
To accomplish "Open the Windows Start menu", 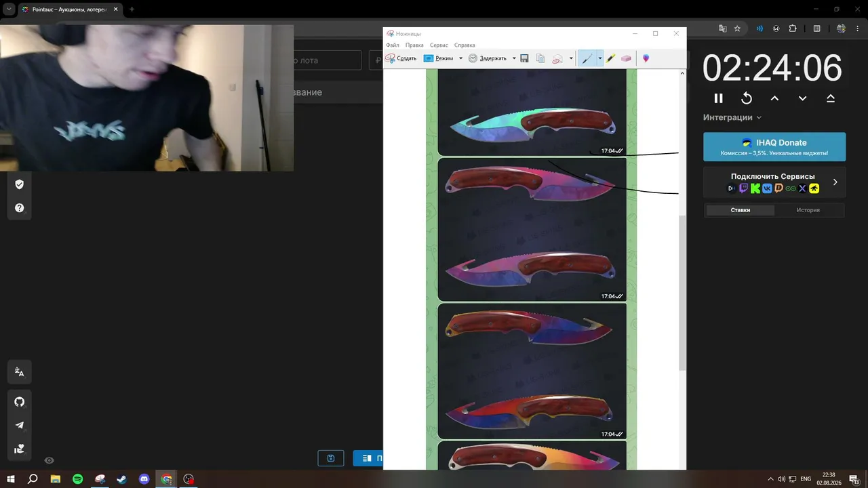I will coord(11,479).
